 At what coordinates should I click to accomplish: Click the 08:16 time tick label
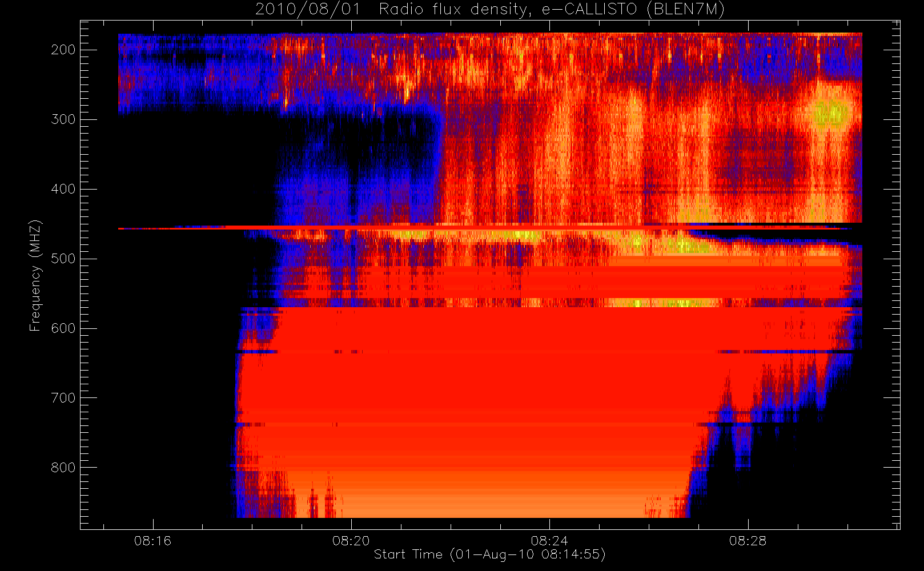(152, 540)
